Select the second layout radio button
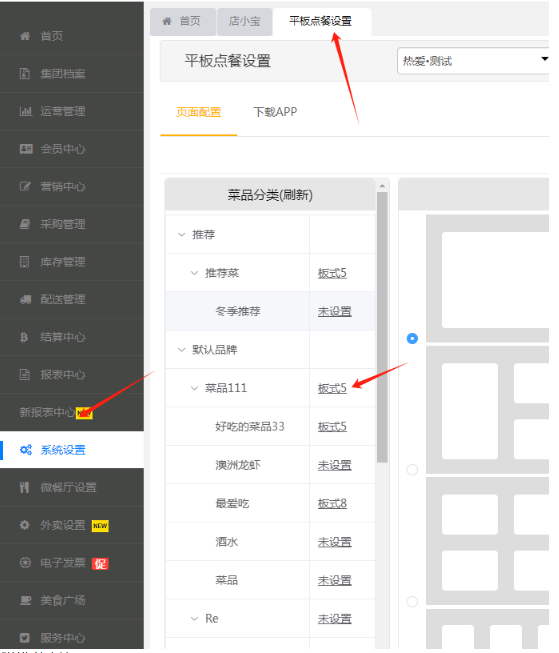 (x=412, y=470)
